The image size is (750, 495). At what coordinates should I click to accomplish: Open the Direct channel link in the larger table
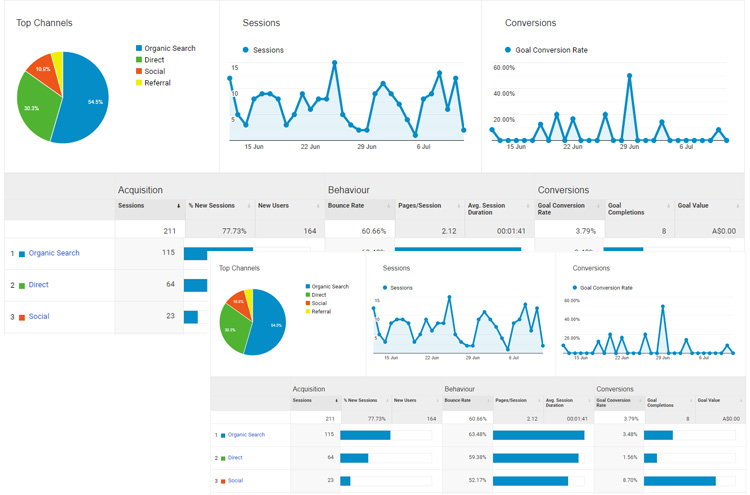coord(39,285)
